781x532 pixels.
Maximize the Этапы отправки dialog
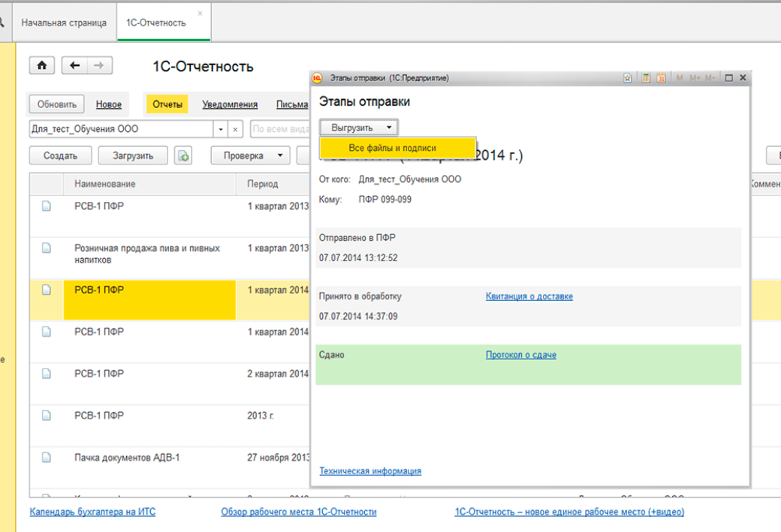pos(728,78)
